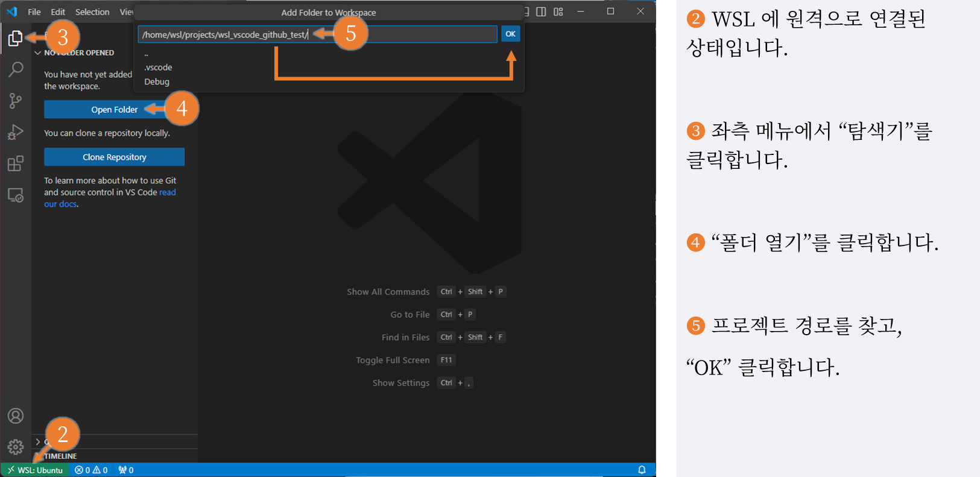Open the Extensions view icon
The height and width of the screenshot is (477, 980).
(16, 163)
